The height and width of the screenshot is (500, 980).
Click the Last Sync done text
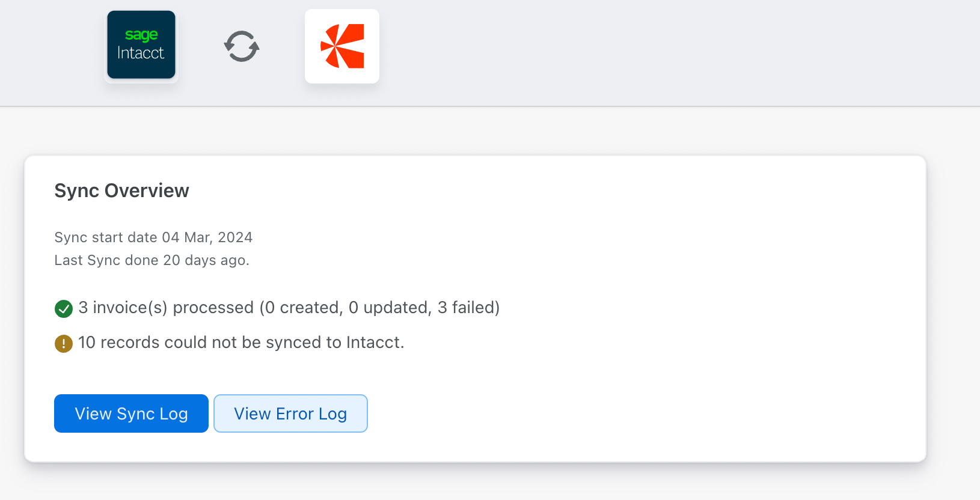[x=152, y=260]
